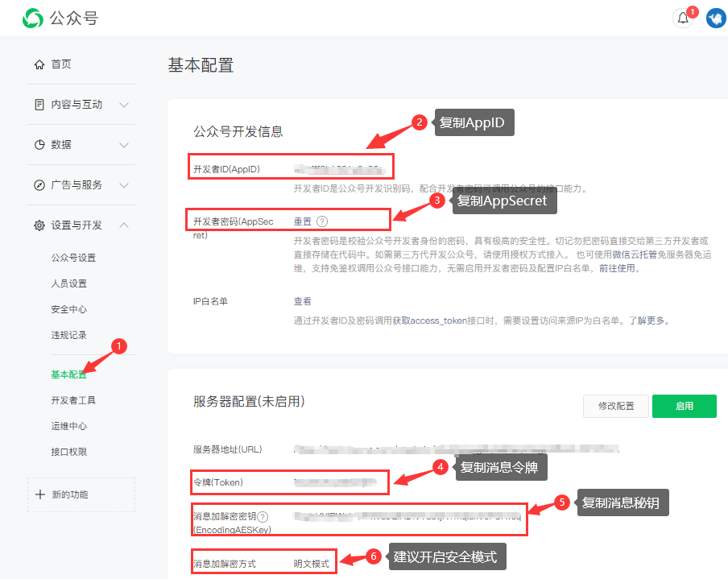Open 开发者工具 in the sidebar
The image size is (728, 579).
point(73,400)
